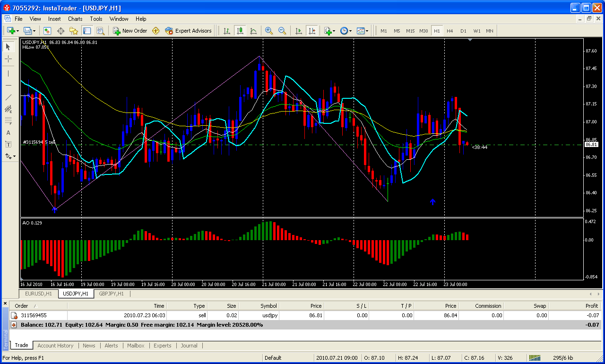This screenshot has width=605, height=364.
Task: Open the Charts menu
Action: click(75, 19)
